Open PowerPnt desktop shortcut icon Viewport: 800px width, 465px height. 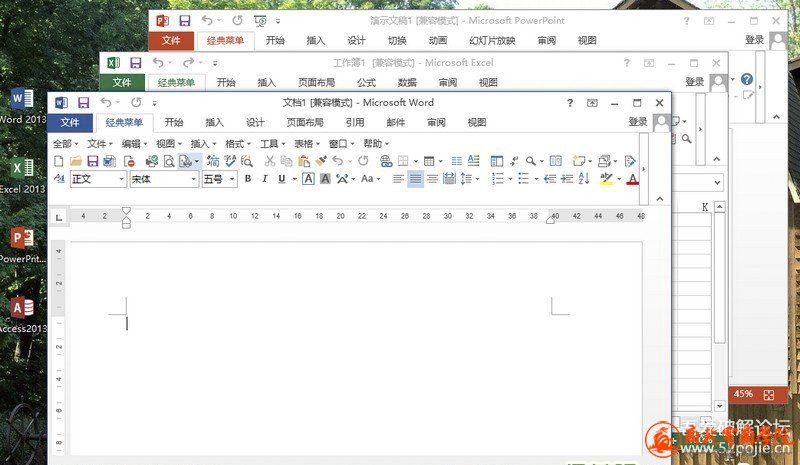click(x=22, y=246)
